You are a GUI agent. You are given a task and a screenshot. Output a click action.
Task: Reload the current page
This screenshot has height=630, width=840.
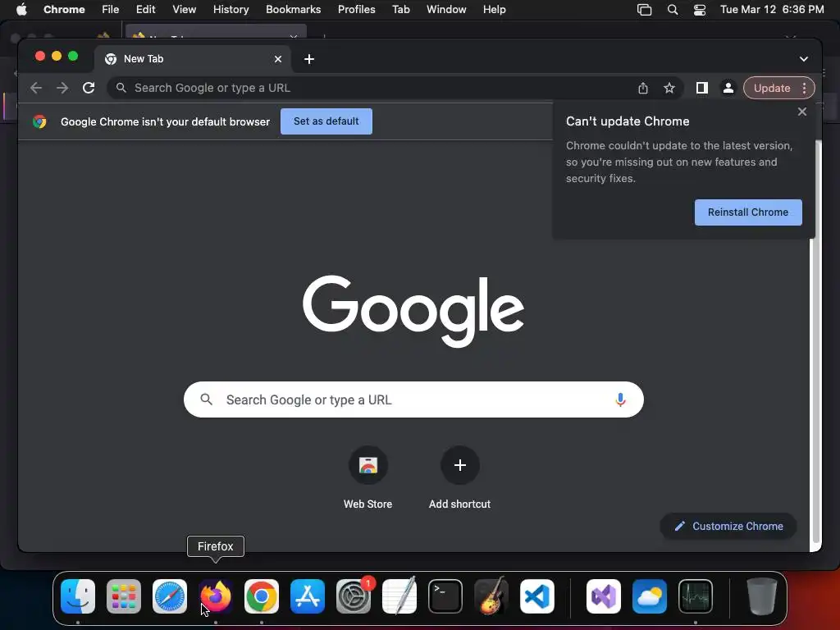(x=89, y=88)
